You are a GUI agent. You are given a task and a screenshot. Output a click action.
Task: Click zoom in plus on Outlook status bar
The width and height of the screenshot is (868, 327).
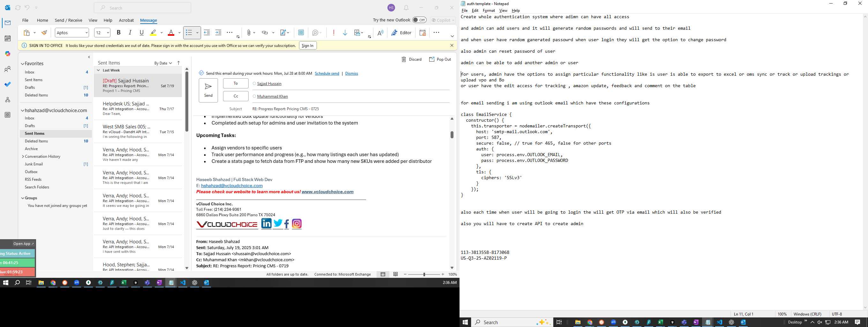point(443,274)
